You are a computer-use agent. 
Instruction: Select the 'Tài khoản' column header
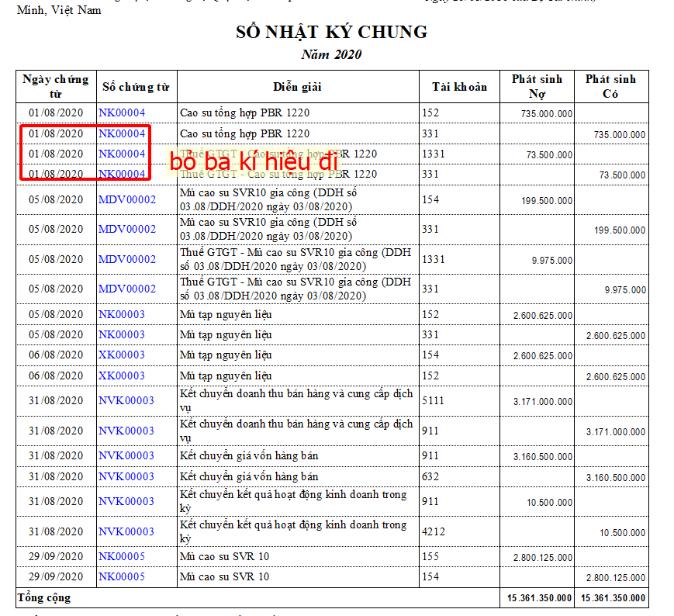click(459, 87)
